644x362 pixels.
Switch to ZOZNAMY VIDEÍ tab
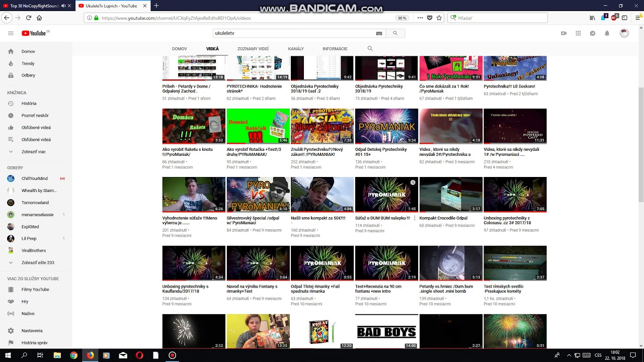pyautogui.click(x=253, y=49)
